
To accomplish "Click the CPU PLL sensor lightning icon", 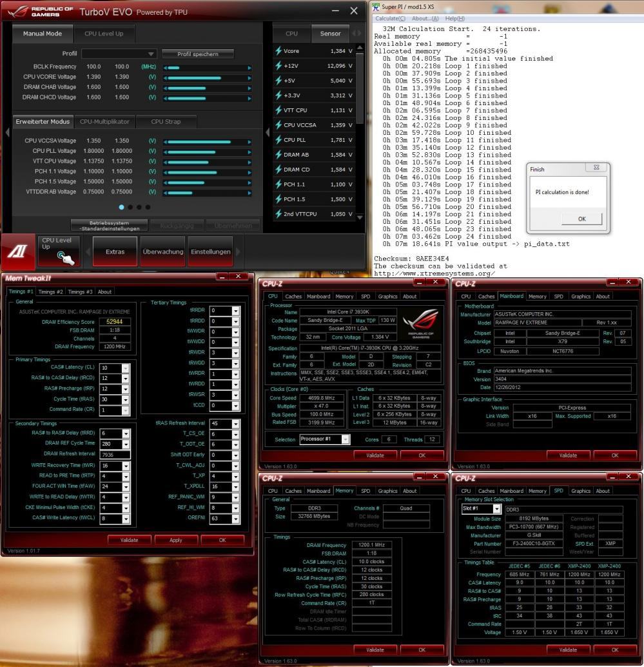I will 278,140.
